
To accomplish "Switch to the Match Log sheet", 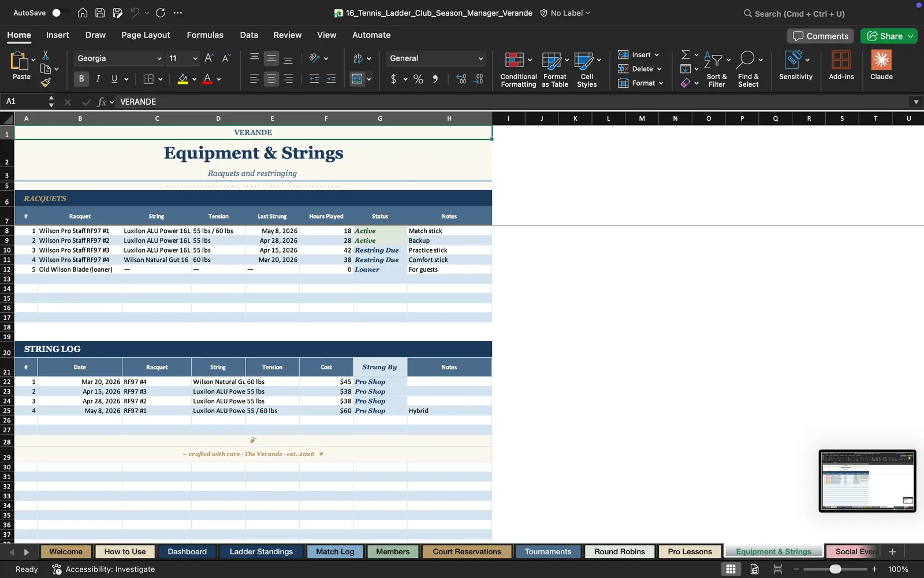I will point(335,552).
